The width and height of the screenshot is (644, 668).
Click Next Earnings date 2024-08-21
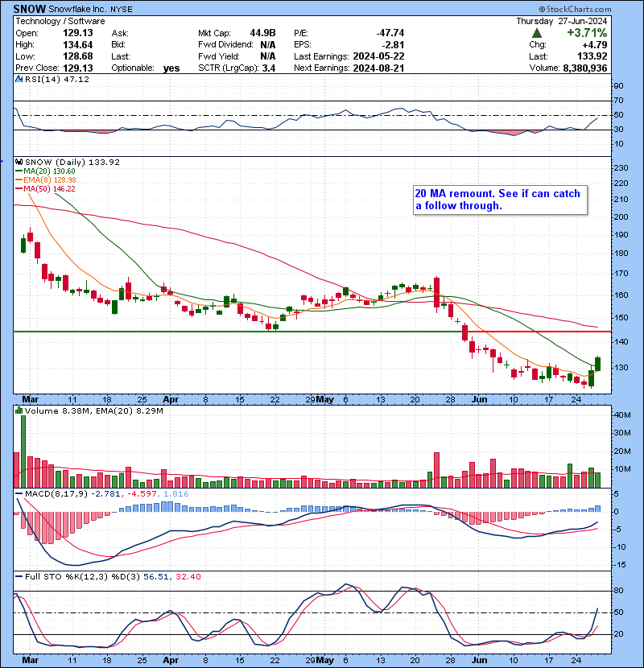pos(378,68)
